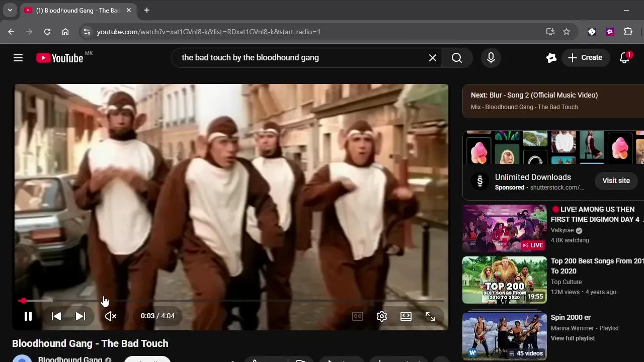Open browser extensions puzzle menu
The width and height of the screenshot is (644, 362).
pos(628,32)
